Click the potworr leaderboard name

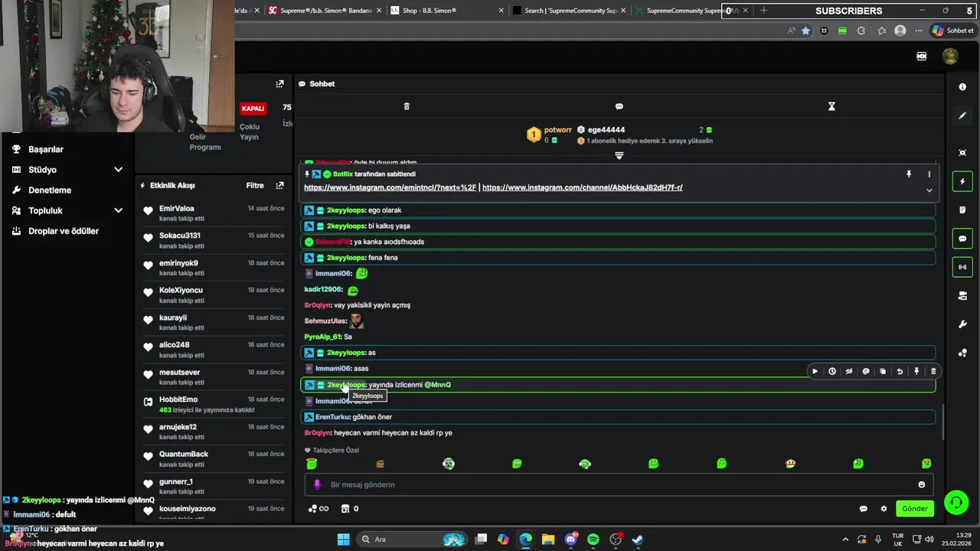click(x=558, y=130)
